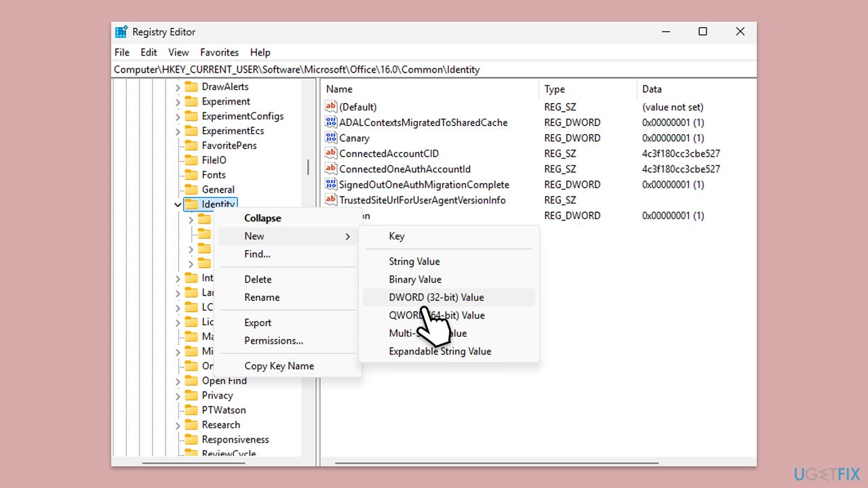
Task: Click the Data column header
Action: tap(696, 89)
